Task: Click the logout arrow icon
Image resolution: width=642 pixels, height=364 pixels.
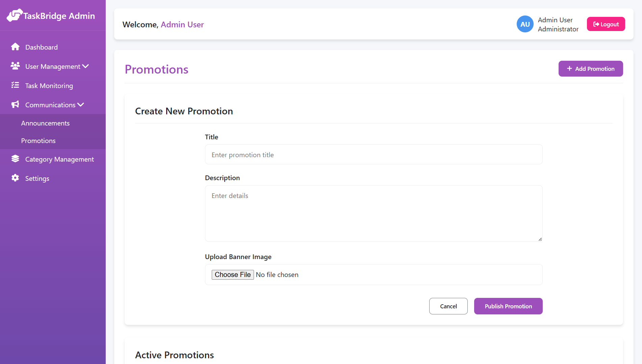Action: tap(596, 24)
